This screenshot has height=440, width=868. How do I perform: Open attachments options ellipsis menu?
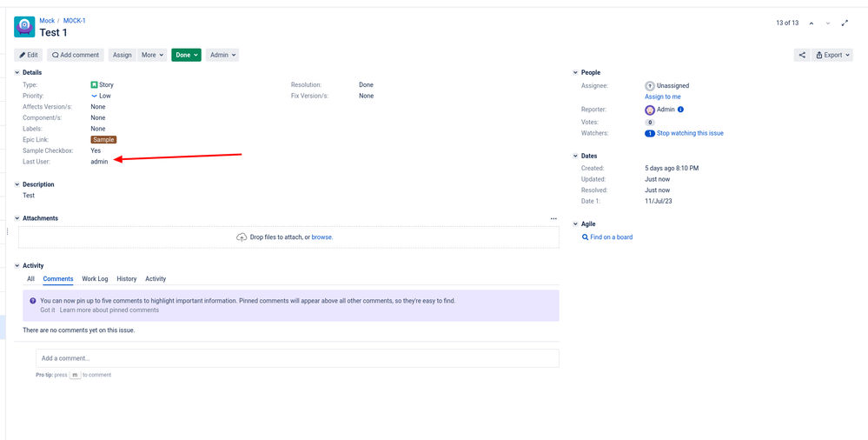tap(553, 218)
